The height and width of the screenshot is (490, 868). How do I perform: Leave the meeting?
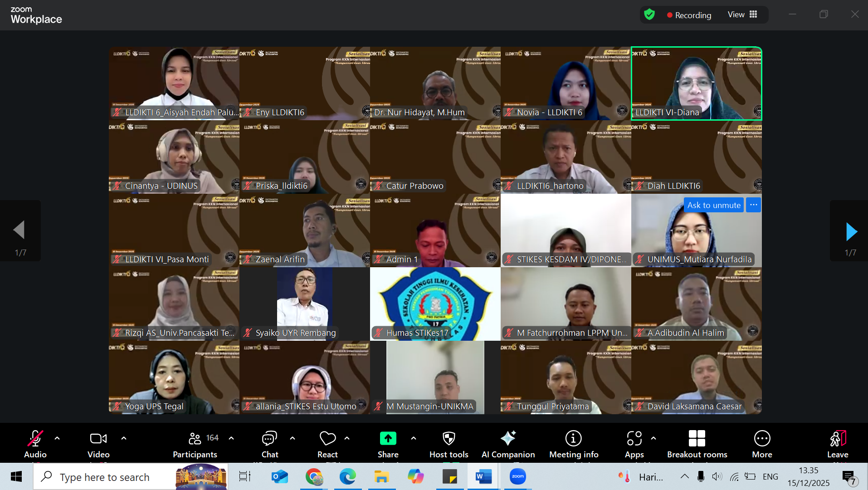pos(837,439)
